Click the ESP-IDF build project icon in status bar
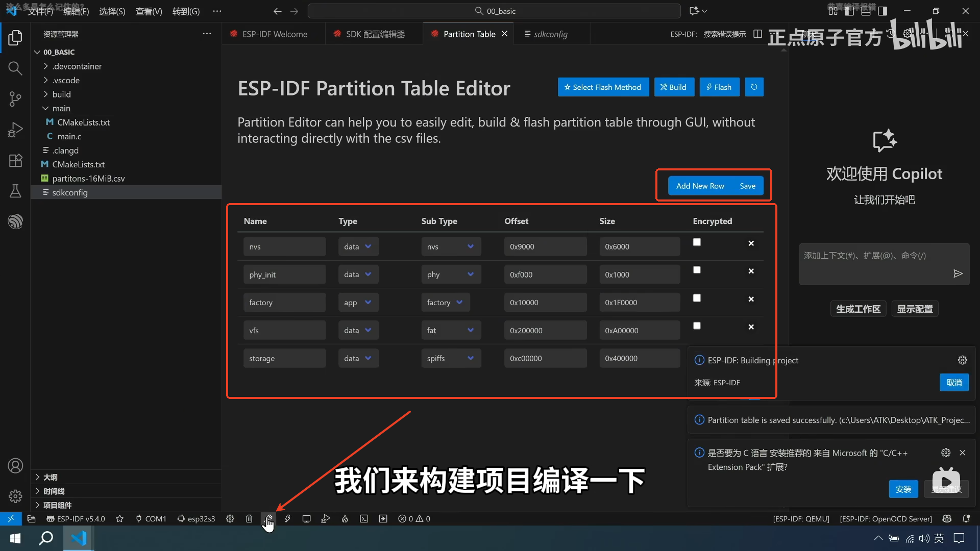 pos(268,519)
